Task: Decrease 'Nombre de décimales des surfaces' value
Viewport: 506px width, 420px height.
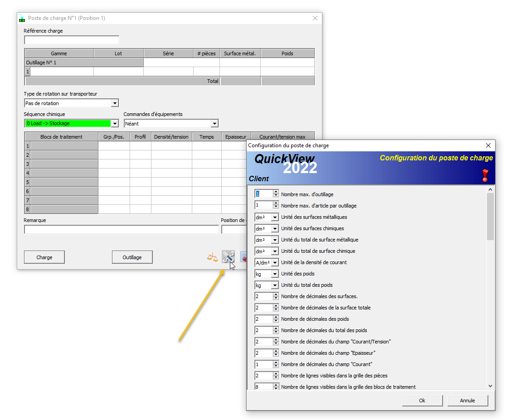Action: (276, 298)
